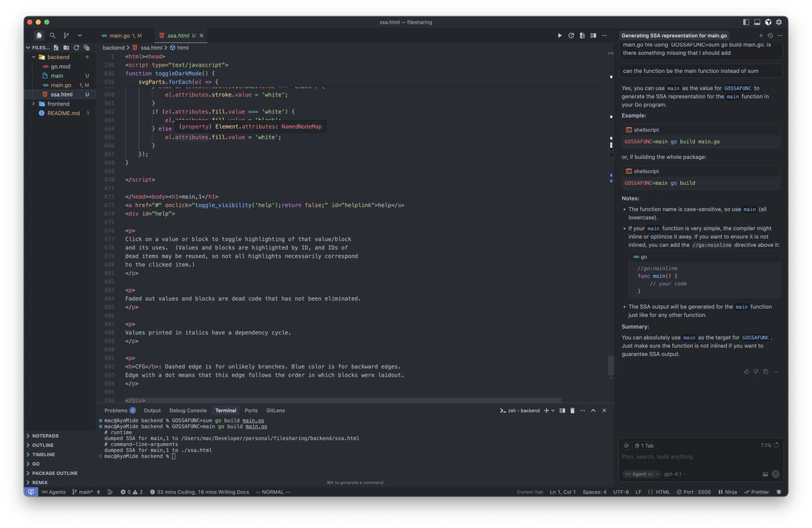Expand the OUTLINE section
Screen dimensions: 812x528
point(60,445)
